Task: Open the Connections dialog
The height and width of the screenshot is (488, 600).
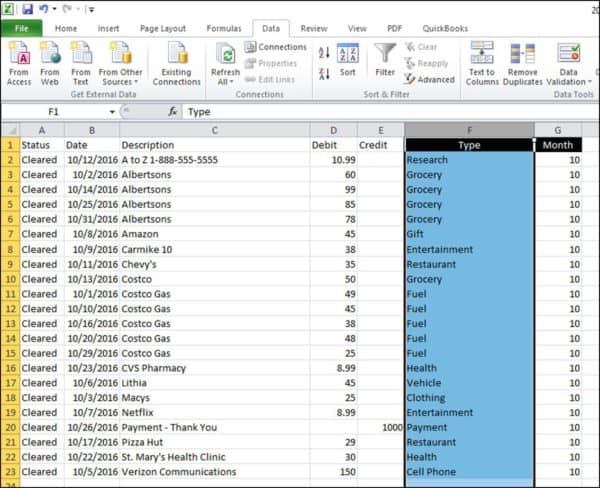Action: click(x=276, y=47)
